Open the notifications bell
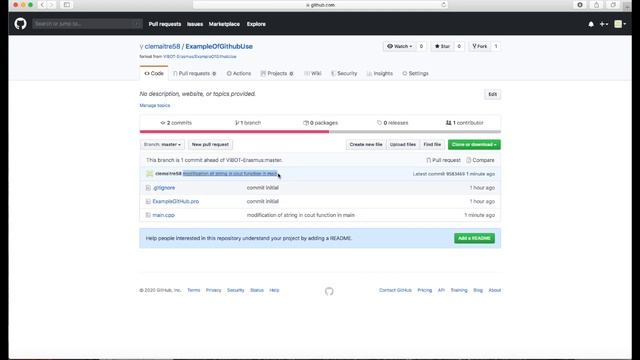The height and width of the screenshot is (360, 640). [x=591, y=24]
